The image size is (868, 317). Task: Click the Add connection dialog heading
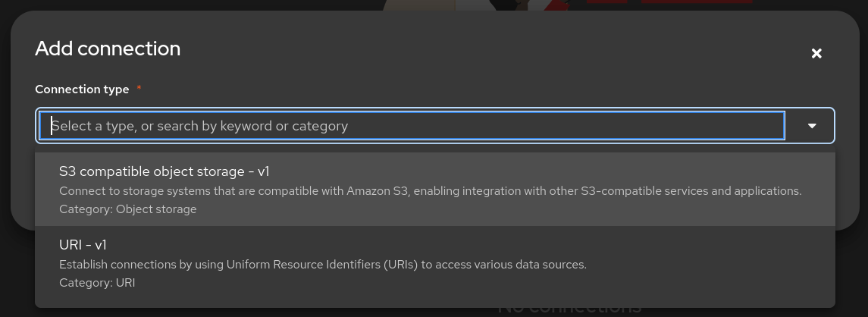click(x=108, y=49)
